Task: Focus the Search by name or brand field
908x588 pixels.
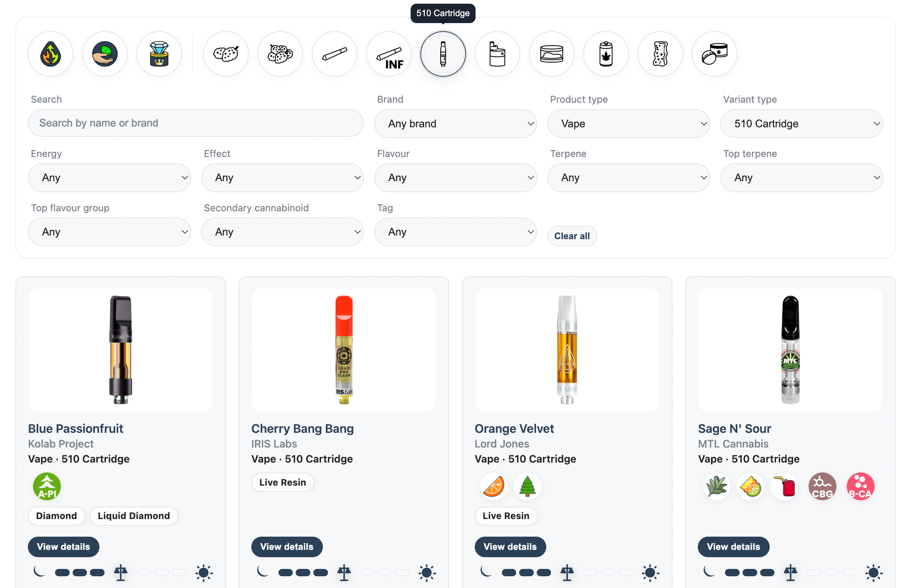Action: 196,123
